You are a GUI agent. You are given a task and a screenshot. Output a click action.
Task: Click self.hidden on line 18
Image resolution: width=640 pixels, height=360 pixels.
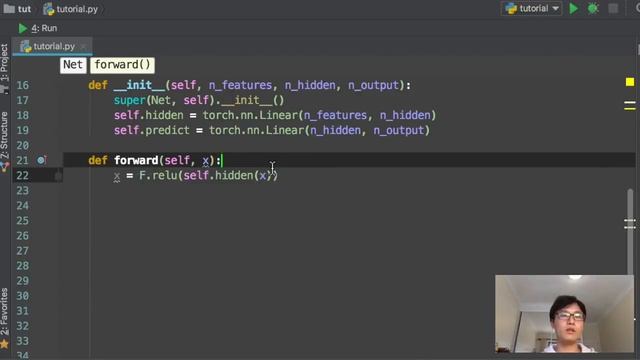[x=149, y=116]
